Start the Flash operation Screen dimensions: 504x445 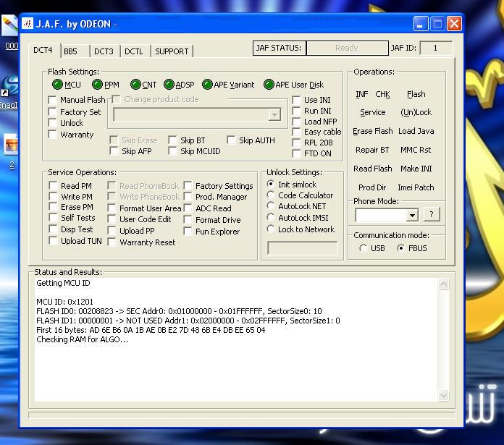point(416,94)
